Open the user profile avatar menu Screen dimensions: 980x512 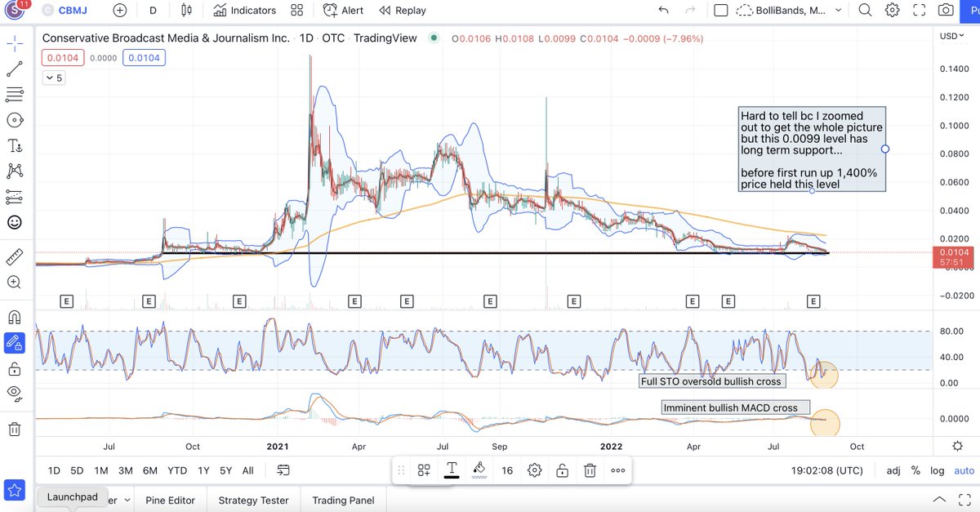coord(16,11)
